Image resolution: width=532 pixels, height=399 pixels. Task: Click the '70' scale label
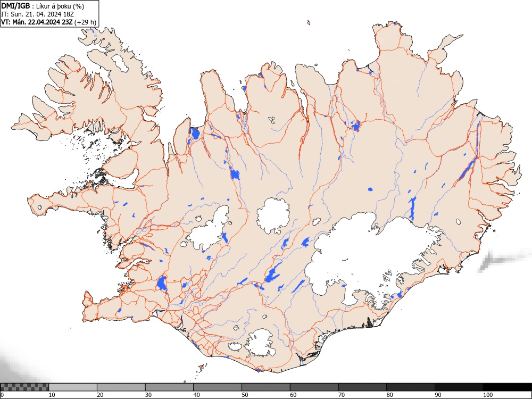342,395
